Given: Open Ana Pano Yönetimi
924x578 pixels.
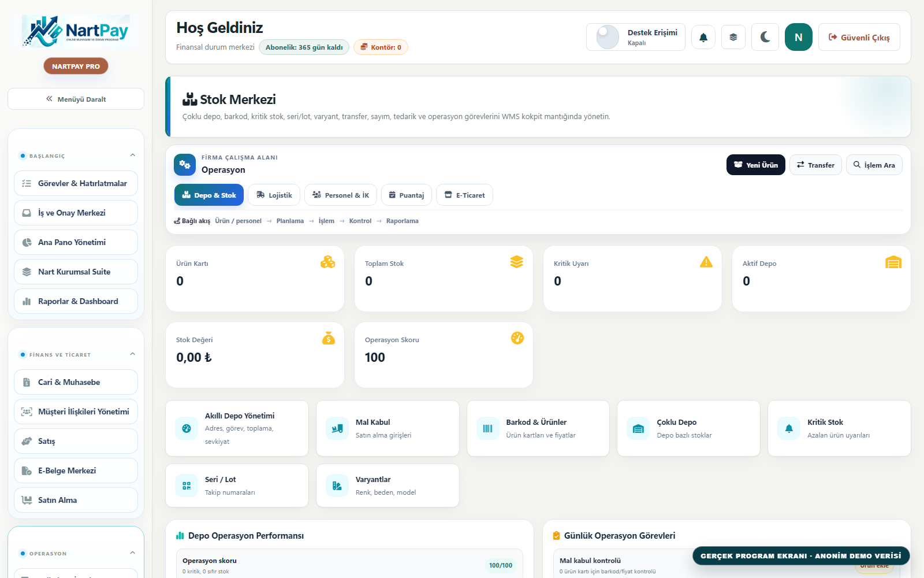Looking at the screenshot, I should [76, 242].
